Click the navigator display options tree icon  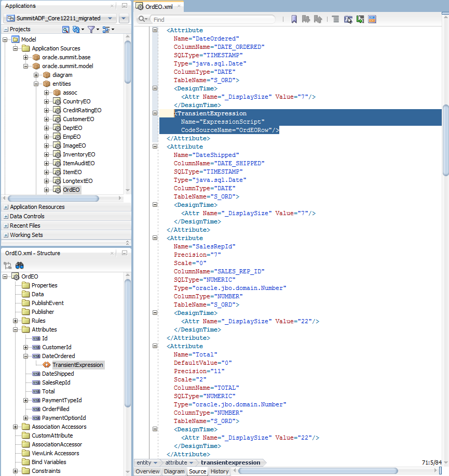click(x=106, y=30)
